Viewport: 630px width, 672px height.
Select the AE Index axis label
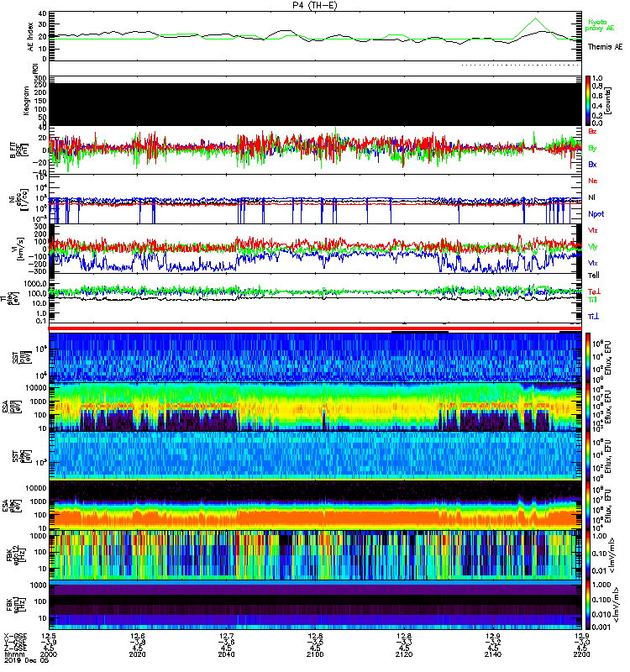tap(30, 37)
